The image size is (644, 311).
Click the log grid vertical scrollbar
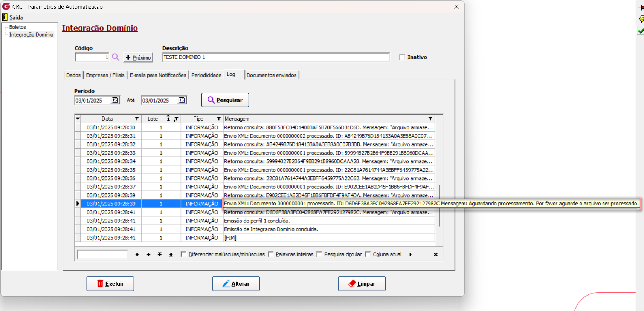click(x=439, y=205)
